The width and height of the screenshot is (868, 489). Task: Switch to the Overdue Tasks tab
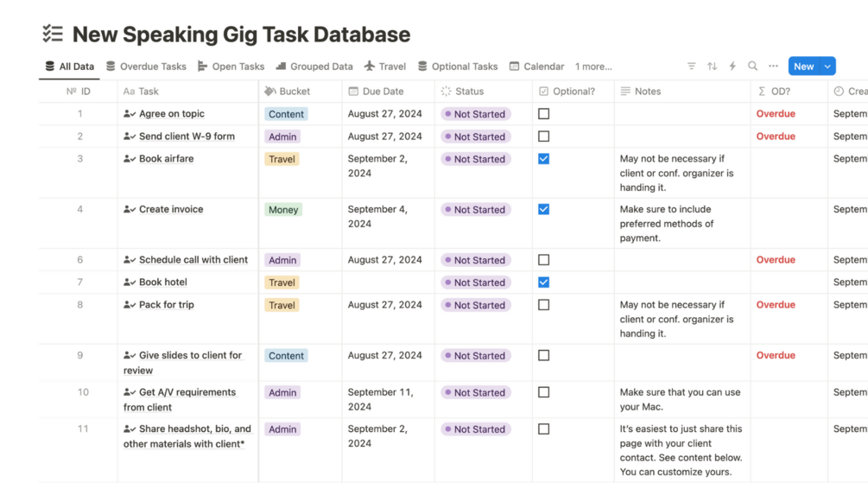146,67
